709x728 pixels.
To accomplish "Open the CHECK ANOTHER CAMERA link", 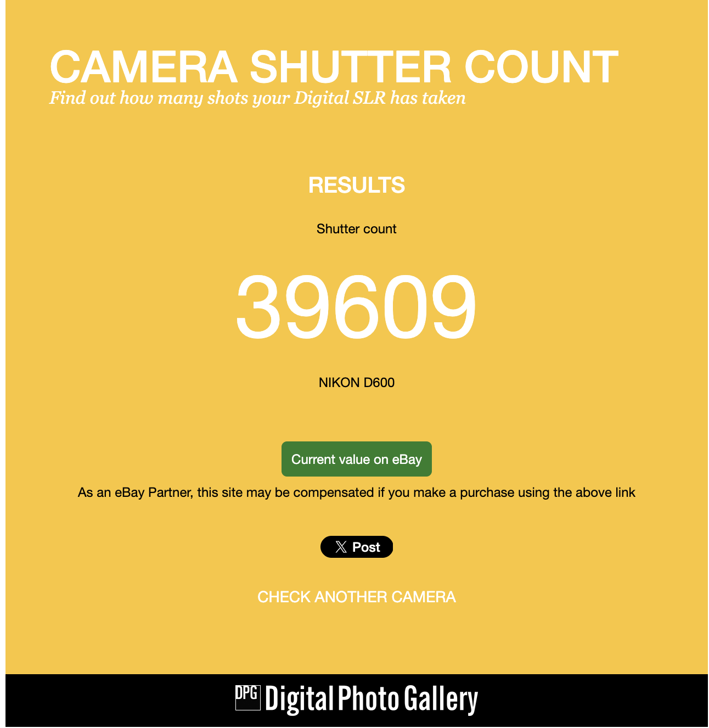I will [357, 597].
